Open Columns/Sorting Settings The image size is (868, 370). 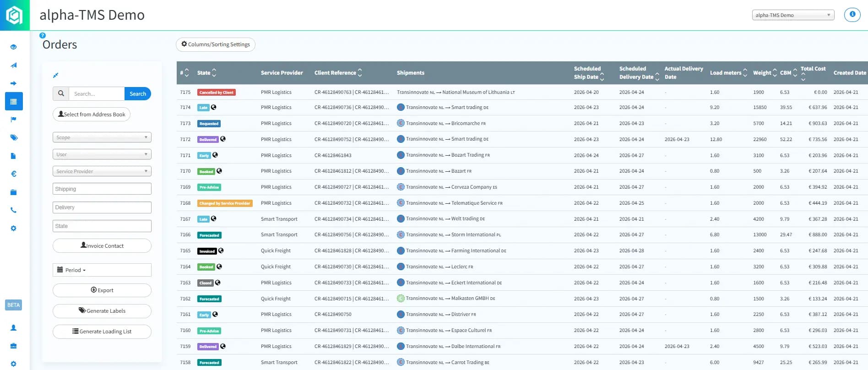(x=216, y=44)
